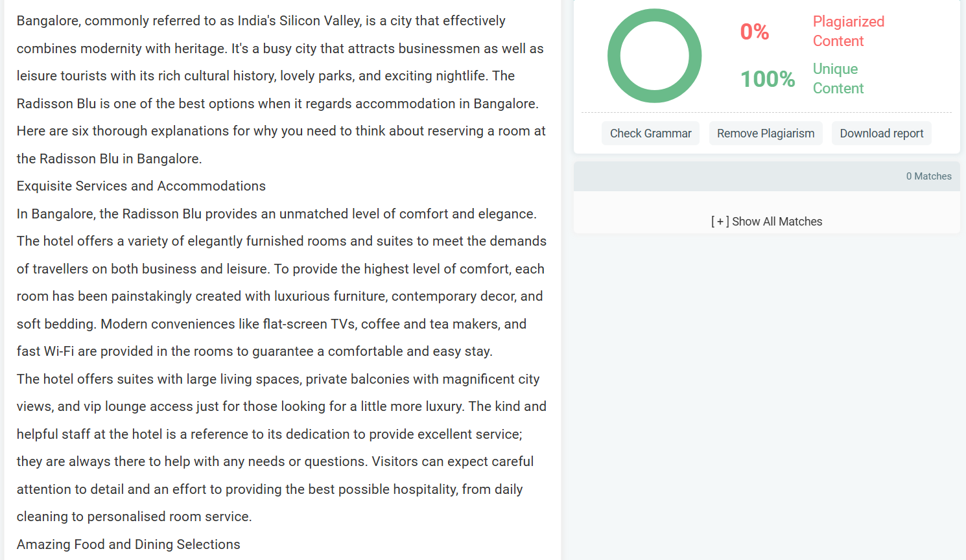Click the line beginning 'In Bangalore, the Radisson Blu'
This screenshot has width=966, height=560.
(x=277, y=214)
